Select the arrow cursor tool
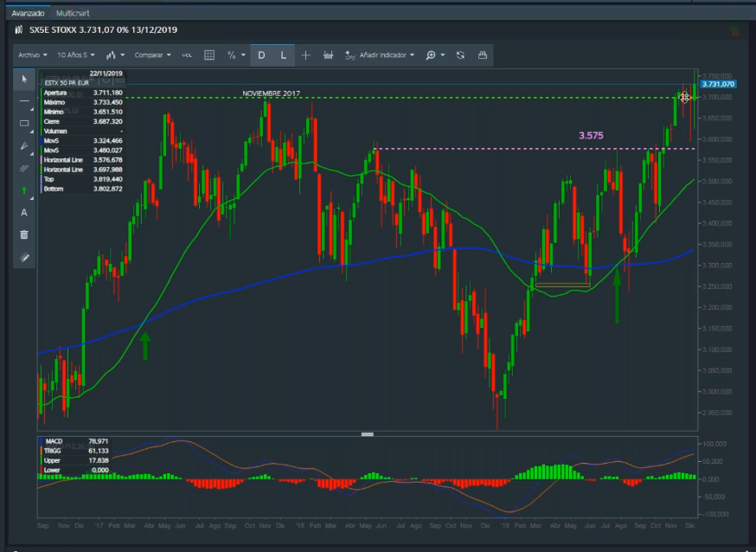 [x=24, y=79]
